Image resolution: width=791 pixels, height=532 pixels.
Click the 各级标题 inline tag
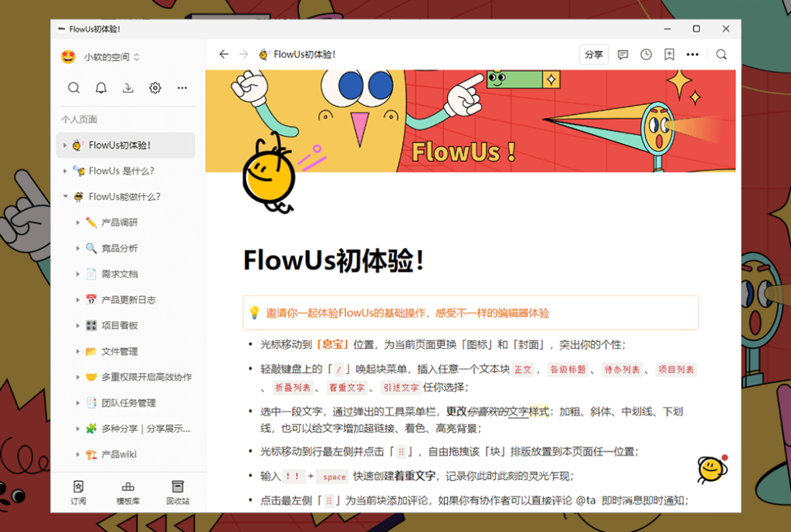click(x=568, y=370)
